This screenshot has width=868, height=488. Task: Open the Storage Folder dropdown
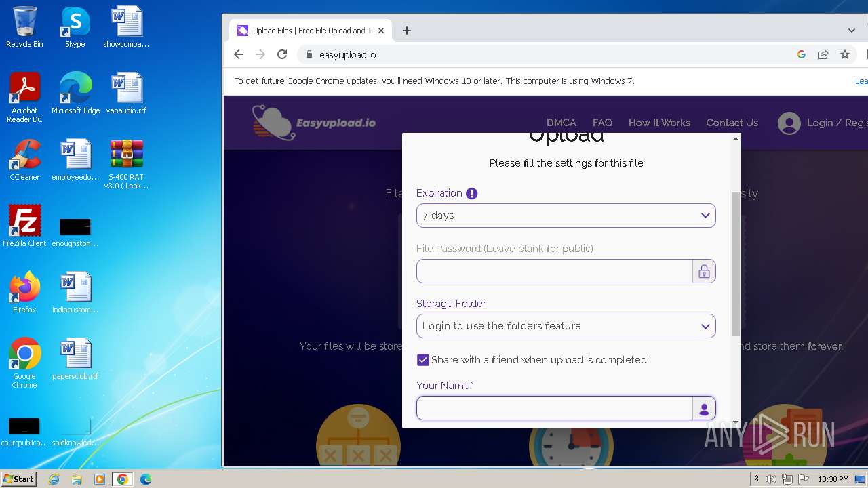coord(566,326)
